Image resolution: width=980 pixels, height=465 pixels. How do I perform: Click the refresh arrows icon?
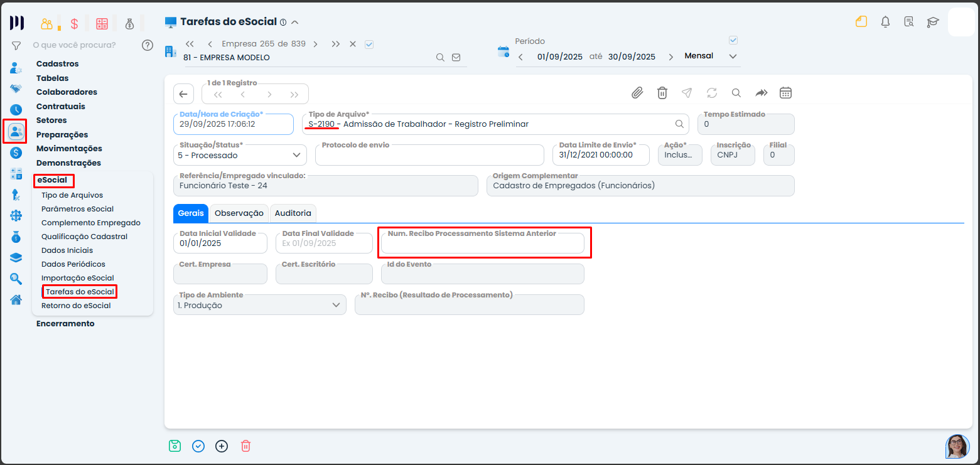711,93
